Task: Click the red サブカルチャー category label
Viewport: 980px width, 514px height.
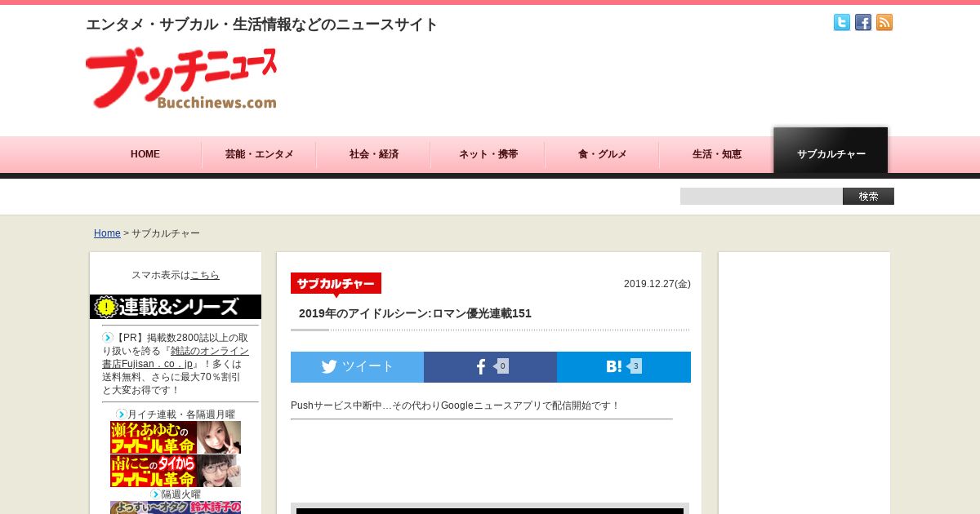Action: pos(336,283)
